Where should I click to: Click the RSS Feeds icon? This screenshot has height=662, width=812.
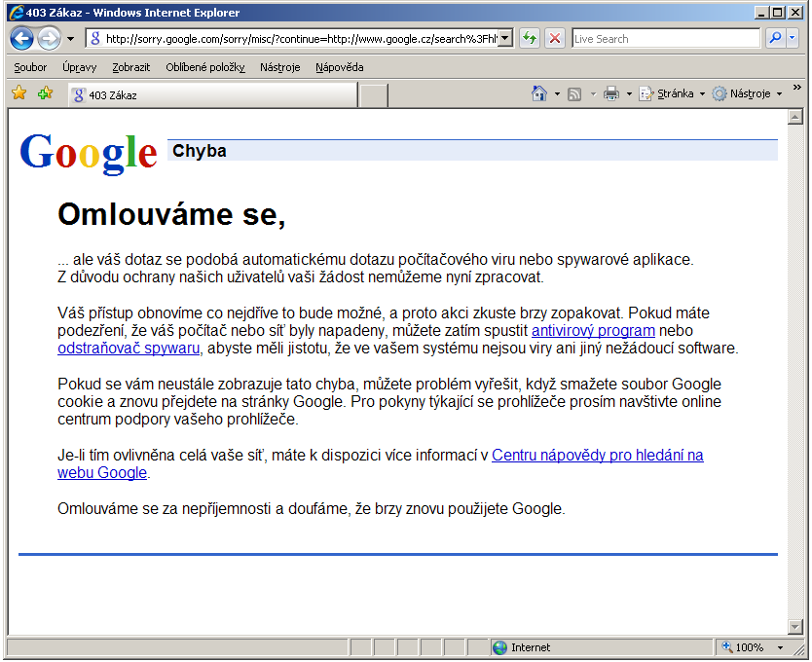[574, 94]
